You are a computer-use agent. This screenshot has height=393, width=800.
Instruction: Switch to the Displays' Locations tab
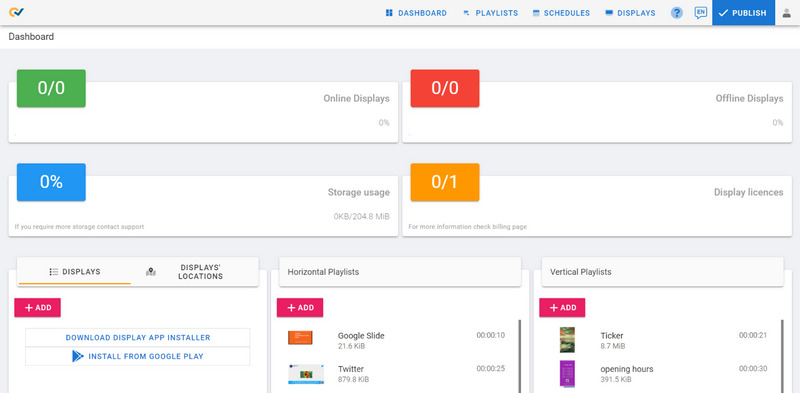pyautogui.click(x=194, y=272)
